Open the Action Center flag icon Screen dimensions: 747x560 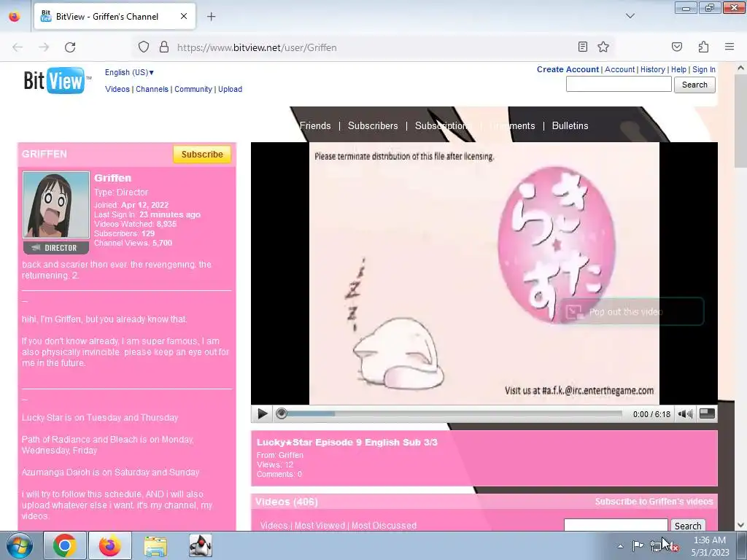click(x=638, y=545)
